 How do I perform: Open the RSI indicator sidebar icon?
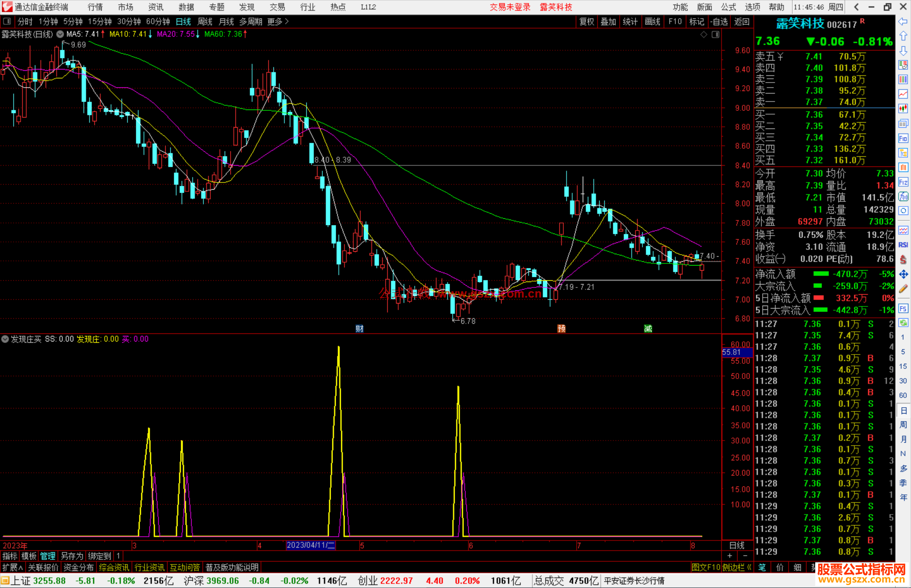click(x=903, y=245)
